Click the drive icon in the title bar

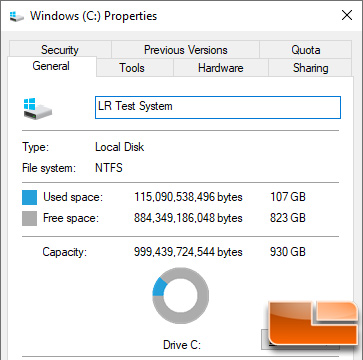[x=16, y=16]
